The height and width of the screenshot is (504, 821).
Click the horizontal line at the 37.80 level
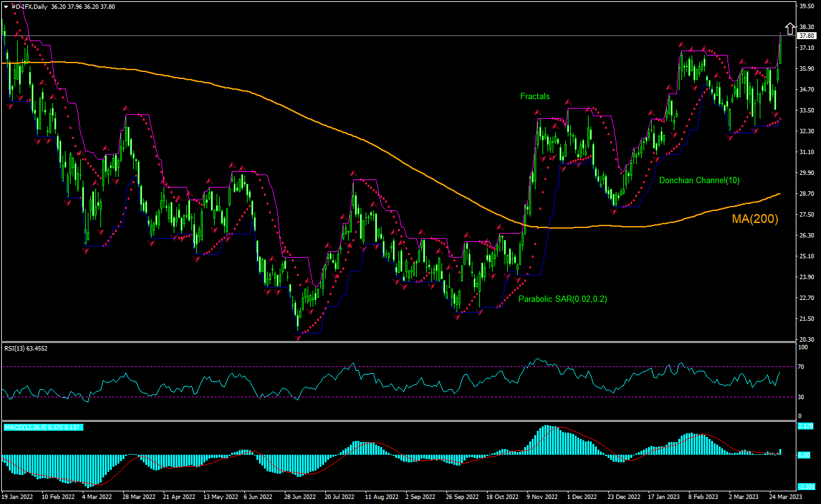pyautogui.click(x=379, y=37)
